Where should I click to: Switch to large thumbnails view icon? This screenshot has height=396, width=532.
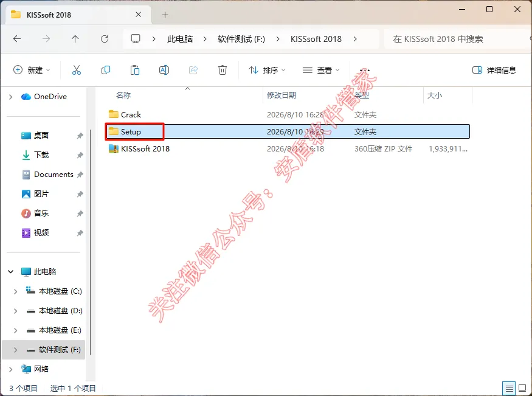point(523,388)
